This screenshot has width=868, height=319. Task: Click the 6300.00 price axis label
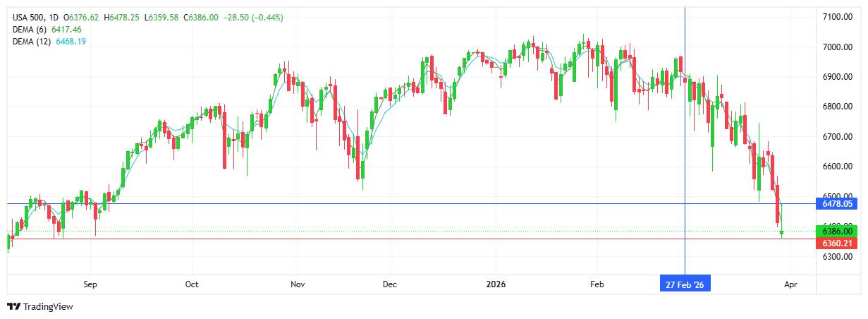(x=838, y=256)
